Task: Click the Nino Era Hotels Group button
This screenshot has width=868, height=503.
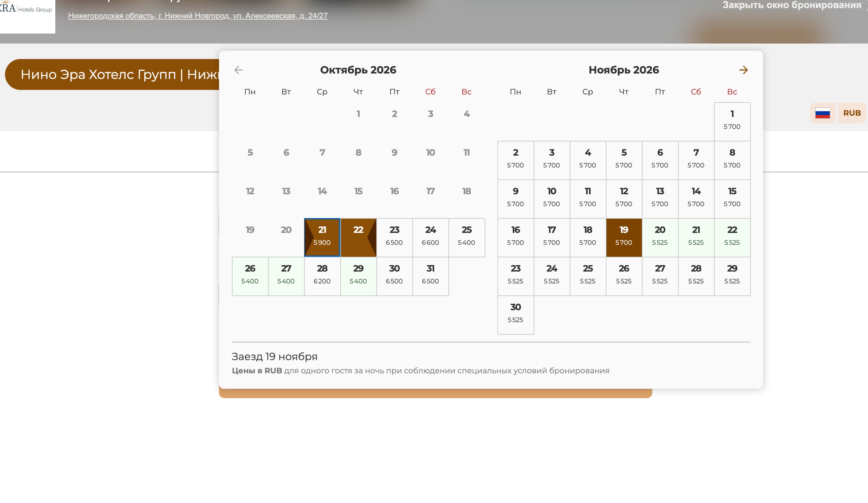Action: pos(112,74)
